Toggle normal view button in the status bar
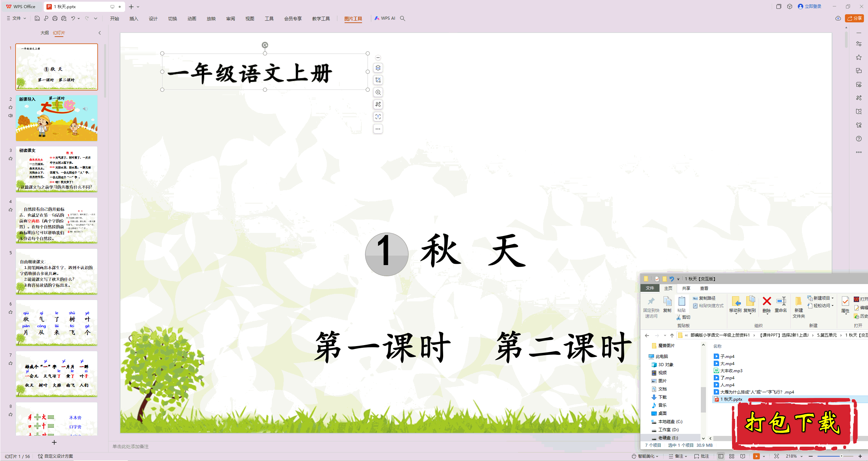Image resolution: width=868 pixels, height=461 pixels. point(721,456)
